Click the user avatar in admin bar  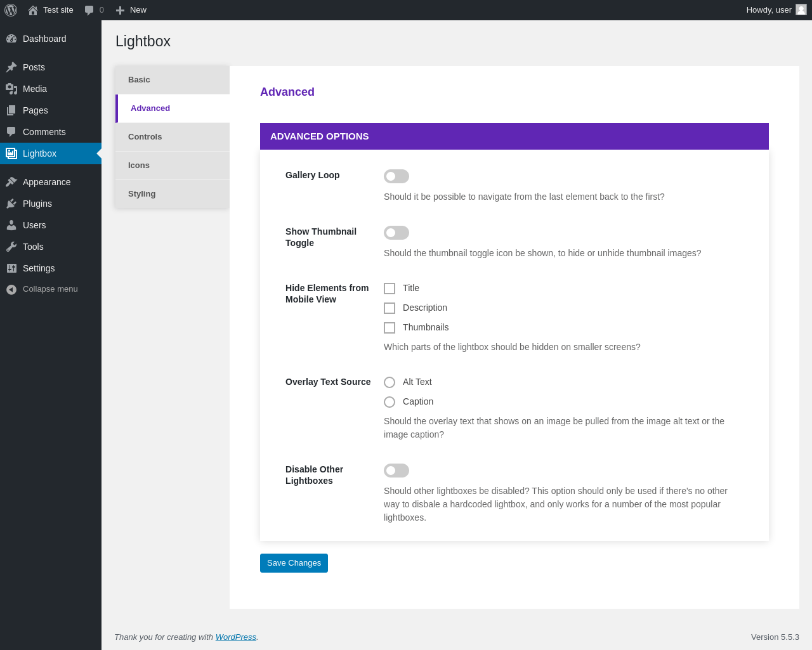801,10
